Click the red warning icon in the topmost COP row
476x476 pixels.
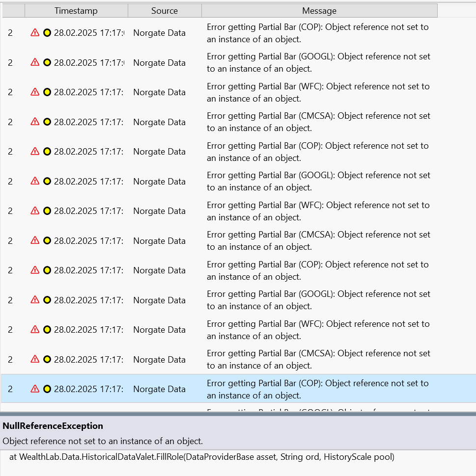(35, 33)
